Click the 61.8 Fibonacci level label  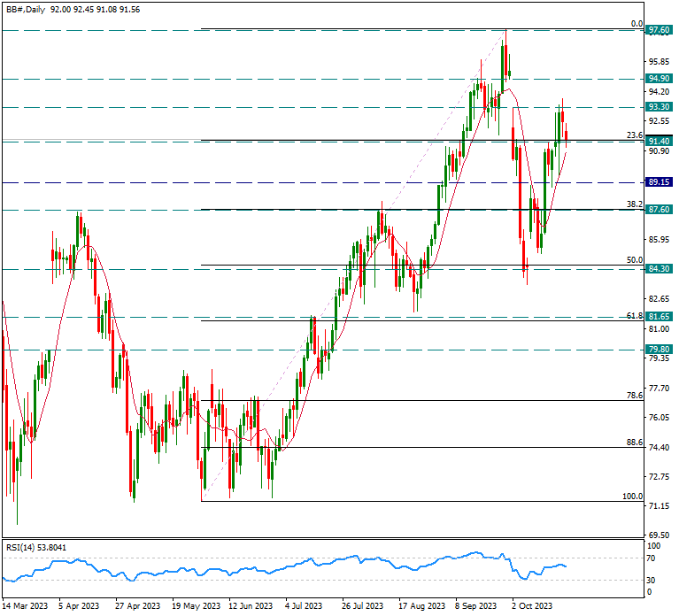click(635, 316)
